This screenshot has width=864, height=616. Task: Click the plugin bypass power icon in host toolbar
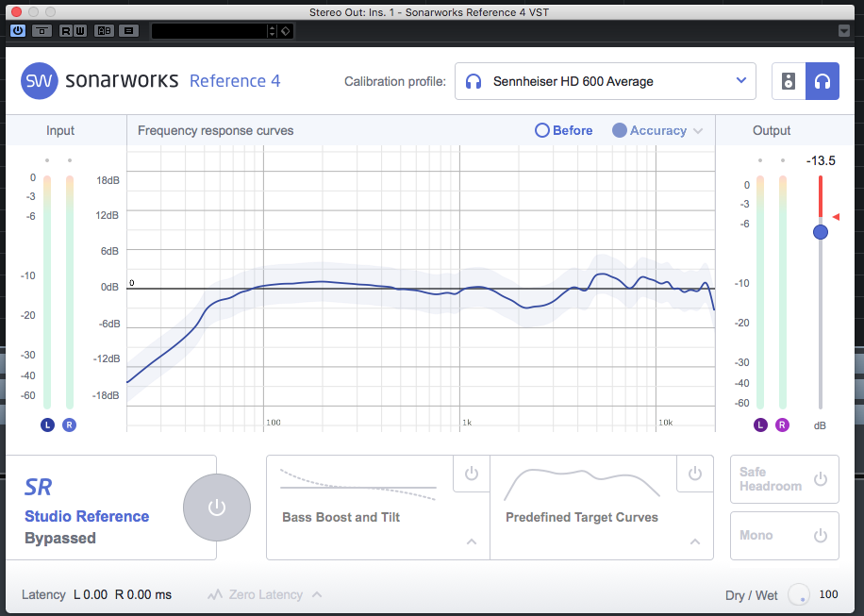click(18, 30)
